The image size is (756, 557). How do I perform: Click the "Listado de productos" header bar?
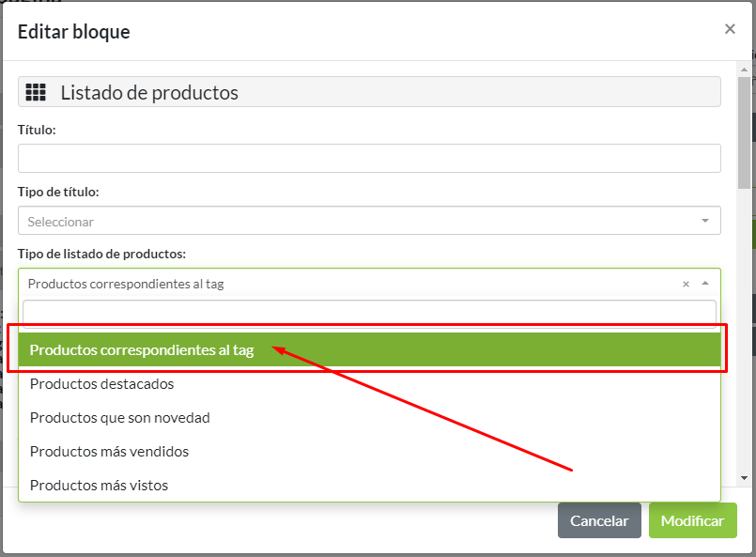click(369, 91)
